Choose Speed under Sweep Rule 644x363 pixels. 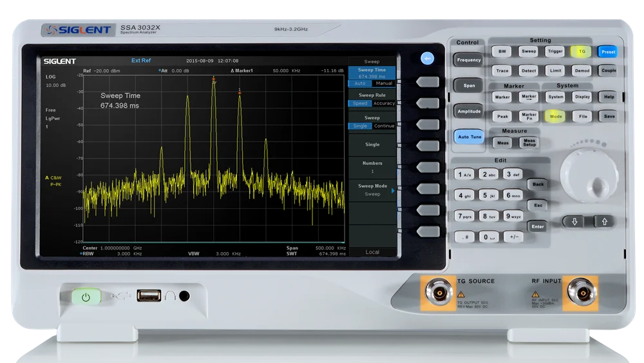pyautogui.click(x=360, y=104)
